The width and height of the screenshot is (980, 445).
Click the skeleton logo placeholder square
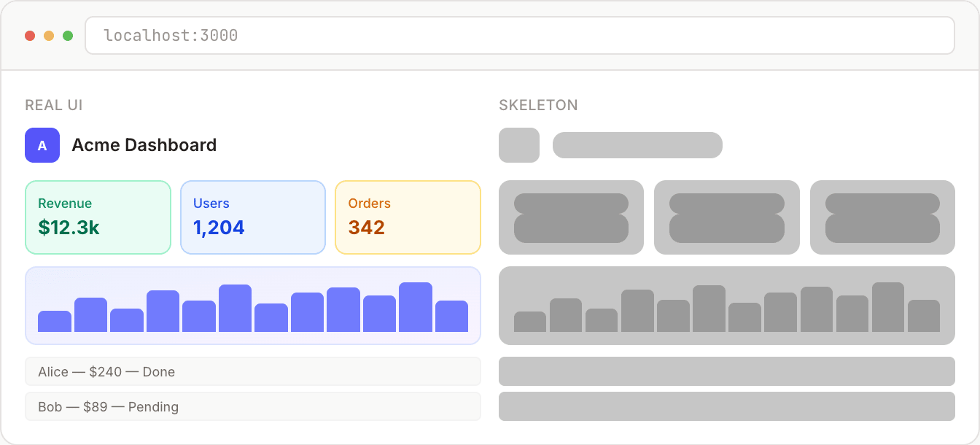click(x=519, y=145)
